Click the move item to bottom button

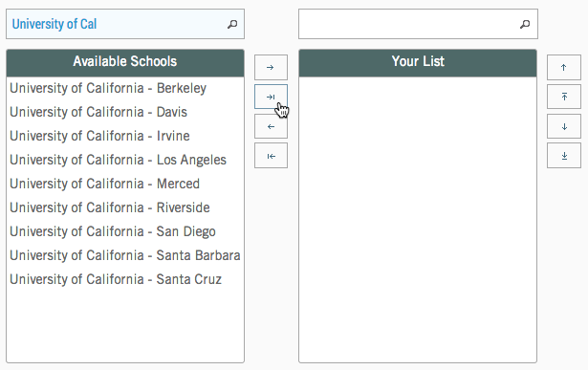[x=564, y=156]
